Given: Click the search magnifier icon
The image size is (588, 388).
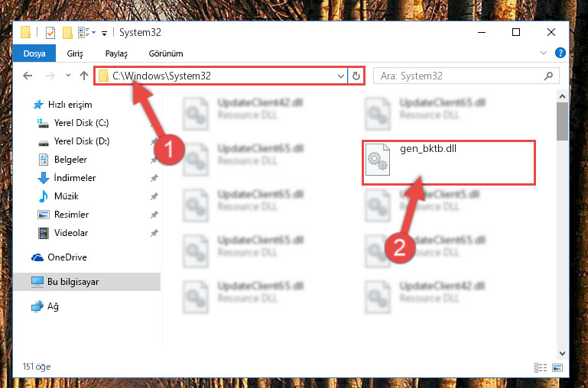Looking at the screenshot, I should coord(548,76).
